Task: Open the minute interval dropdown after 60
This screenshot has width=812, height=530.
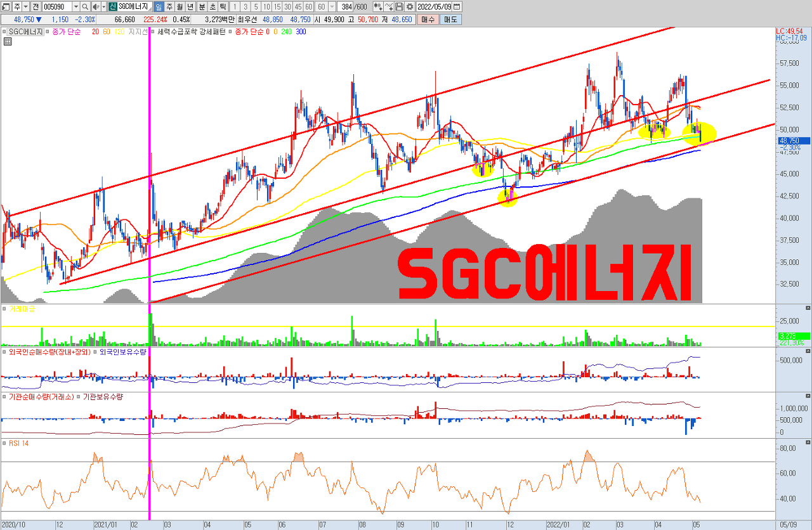Action: point(332,6)
